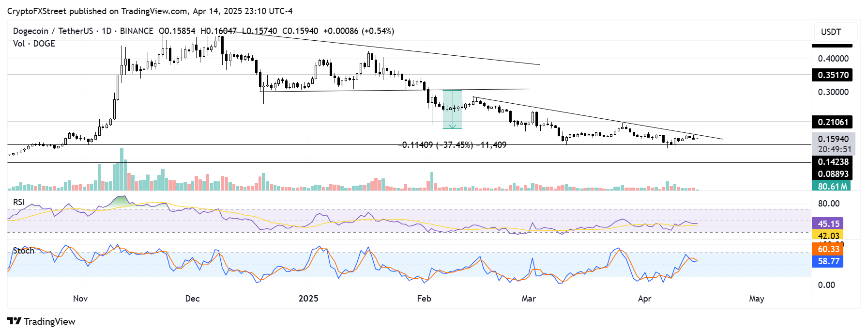Select the 0.08893 price level label
Screen dimensions: 868x334
(833, 174)
